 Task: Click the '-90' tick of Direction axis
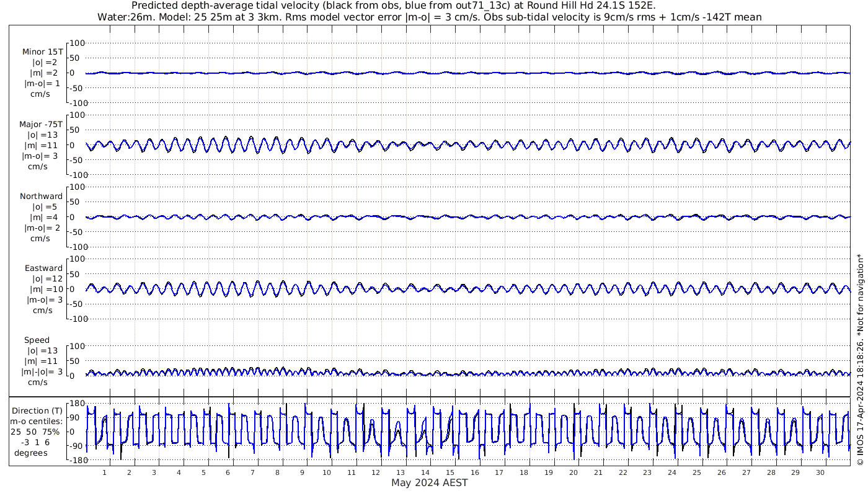(76, 446)
